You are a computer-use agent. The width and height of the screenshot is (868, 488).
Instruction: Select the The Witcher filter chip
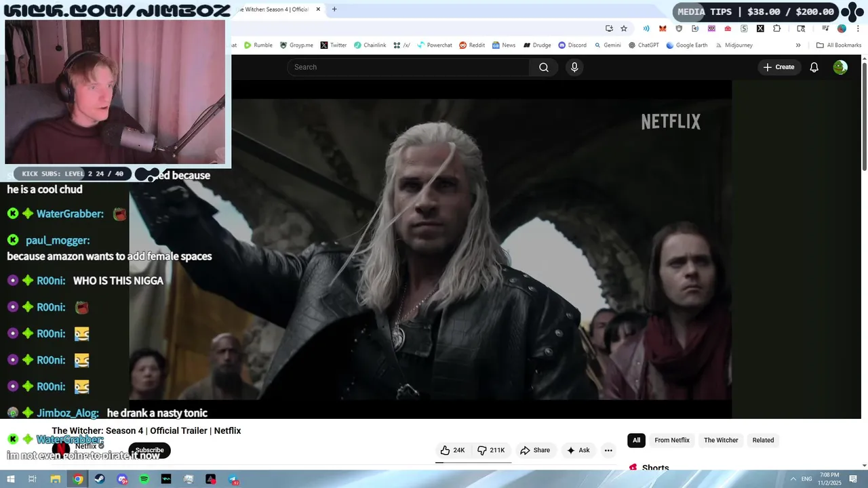721,440
